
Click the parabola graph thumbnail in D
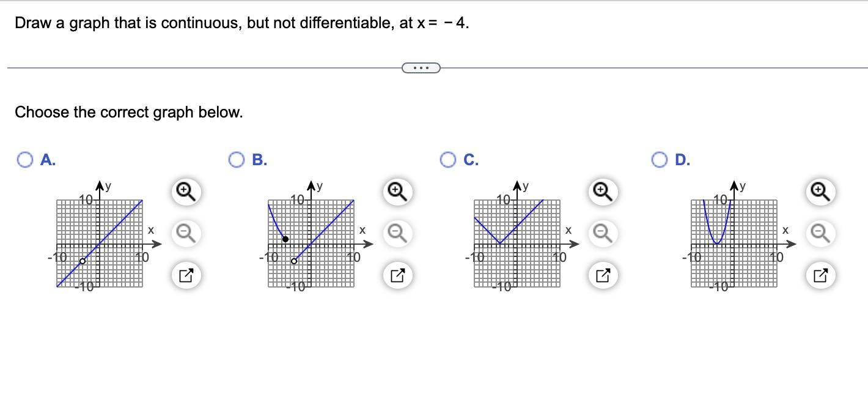pyautogui.click(x=734, y=243)
